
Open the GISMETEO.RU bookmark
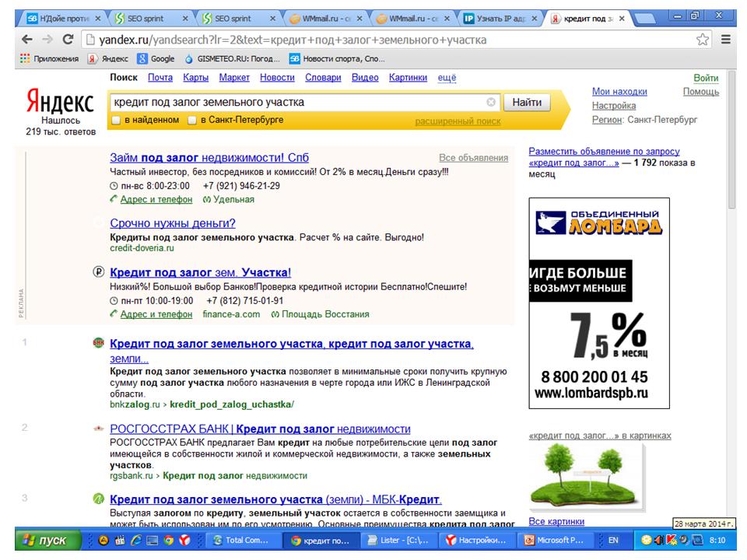click(232, 58)
